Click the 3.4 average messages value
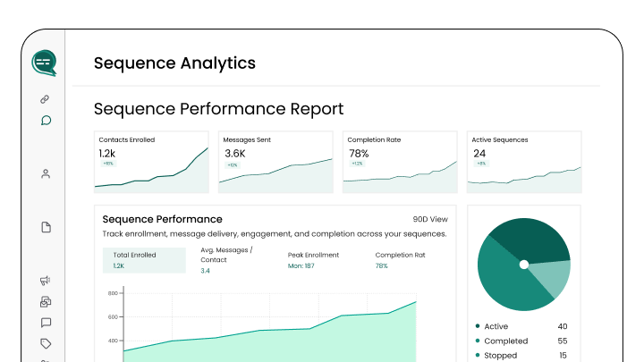Screen dimensions: 644x362 (x=205, y=271)
